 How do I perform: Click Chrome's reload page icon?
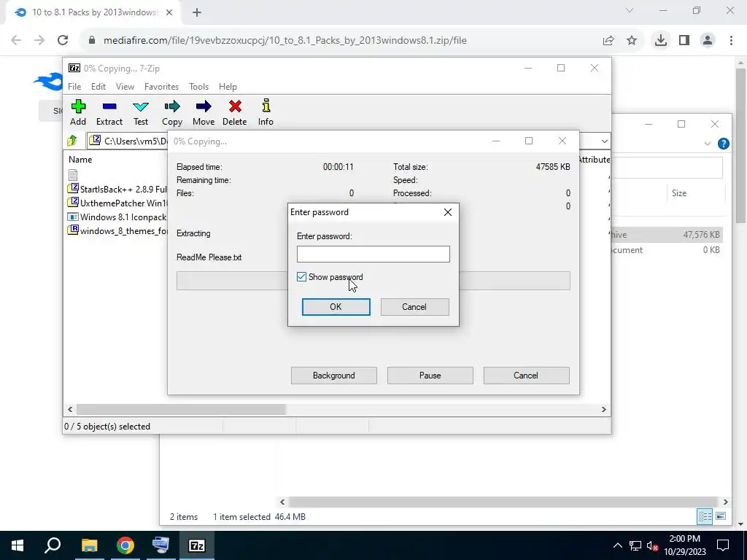pos(63,40)
